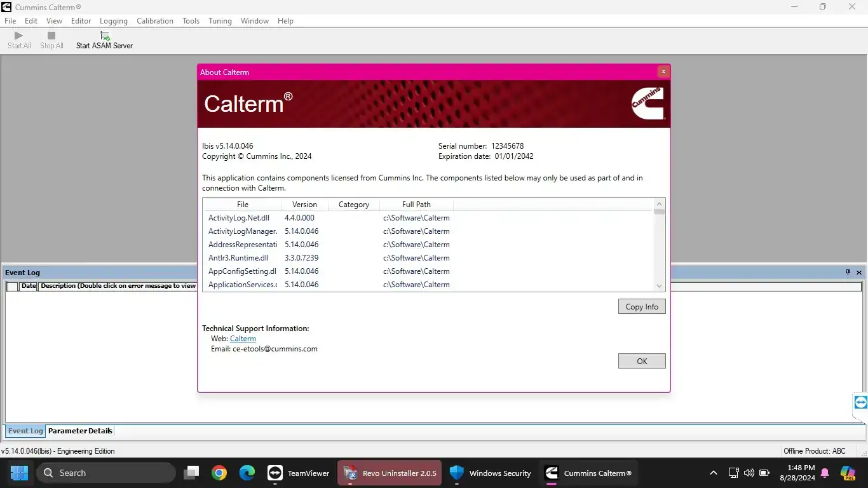Click OK in the About dialog
The width and height of the screenshot is (868, 488).
[642, 361]
